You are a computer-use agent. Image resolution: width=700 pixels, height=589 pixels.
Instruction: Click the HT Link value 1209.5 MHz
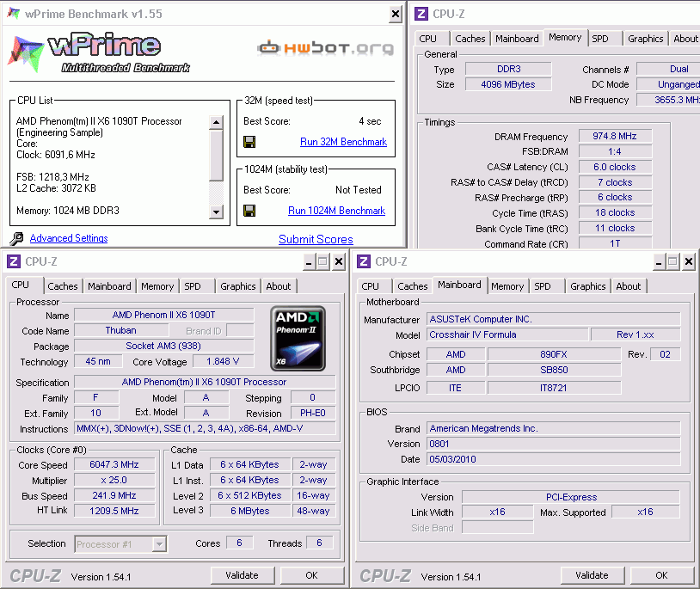(x=114, y=511)
